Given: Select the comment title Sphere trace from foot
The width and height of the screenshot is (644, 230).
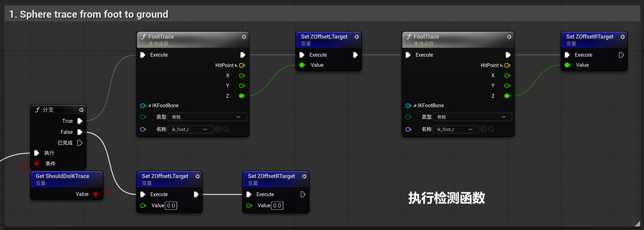Looking at the screenshot, I should pos(89,14).
